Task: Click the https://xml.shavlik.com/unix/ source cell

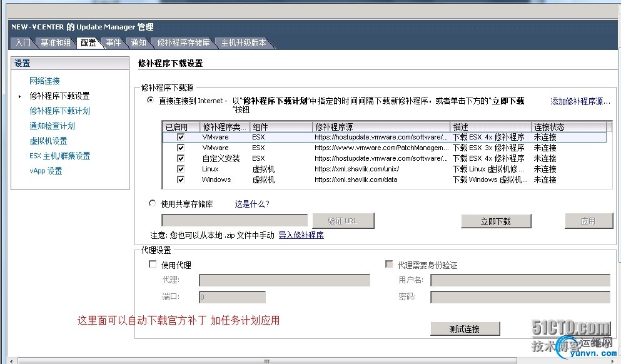Action: [x=357, y=169]
